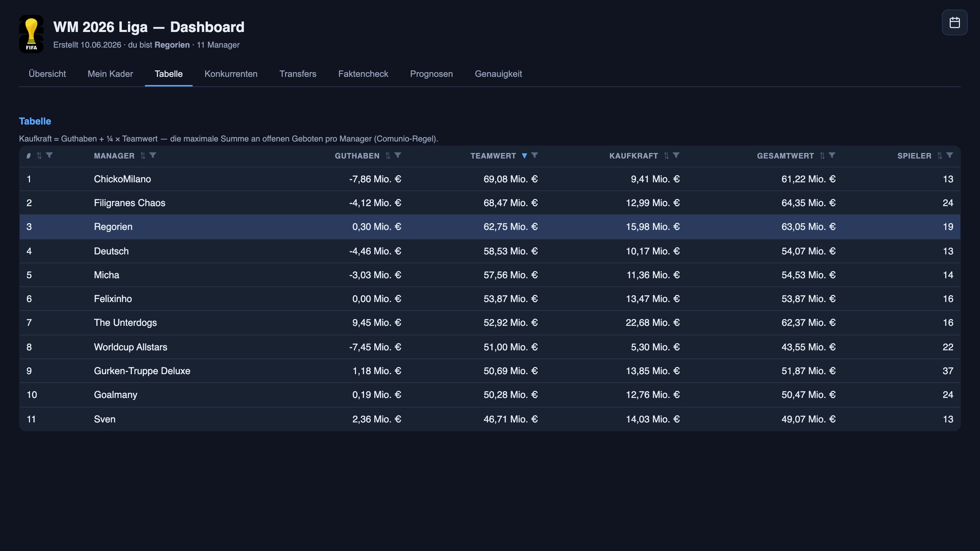This screenshot has width=980, height=551.
Task: Click Gurken-Truppe Deluxe player count 37
Action: tap(948, 371)
